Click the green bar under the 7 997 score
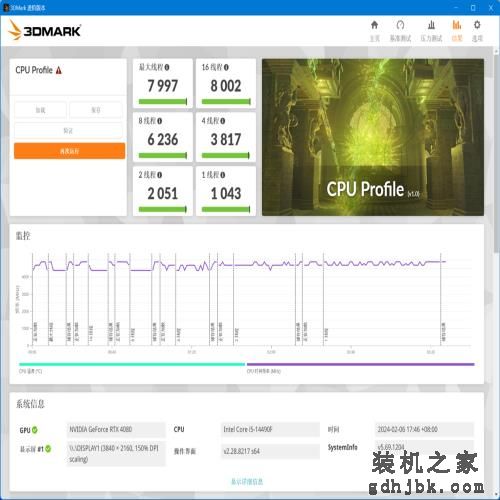500x500 pixels. [163, 102]
